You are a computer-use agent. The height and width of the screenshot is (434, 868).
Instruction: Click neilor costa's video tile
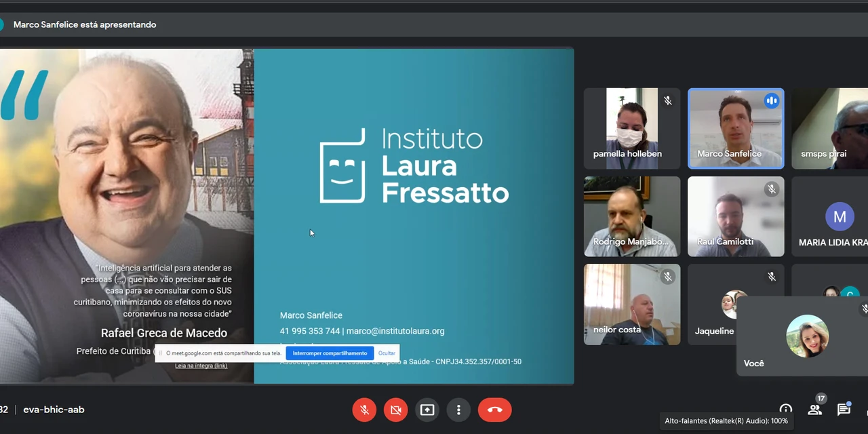pyautogui.click(x=631, y=304)
